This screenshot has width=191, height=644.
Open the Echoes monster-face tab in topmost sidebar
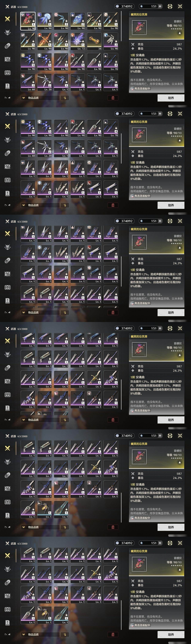click(x=7, y=32)
